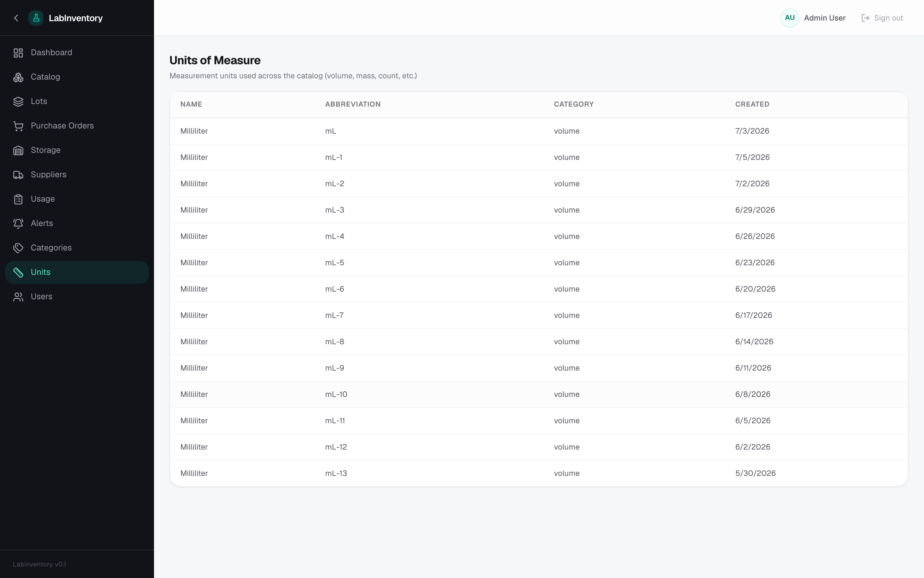Click 'volume' category in mL-2 row

click(567, 184)
